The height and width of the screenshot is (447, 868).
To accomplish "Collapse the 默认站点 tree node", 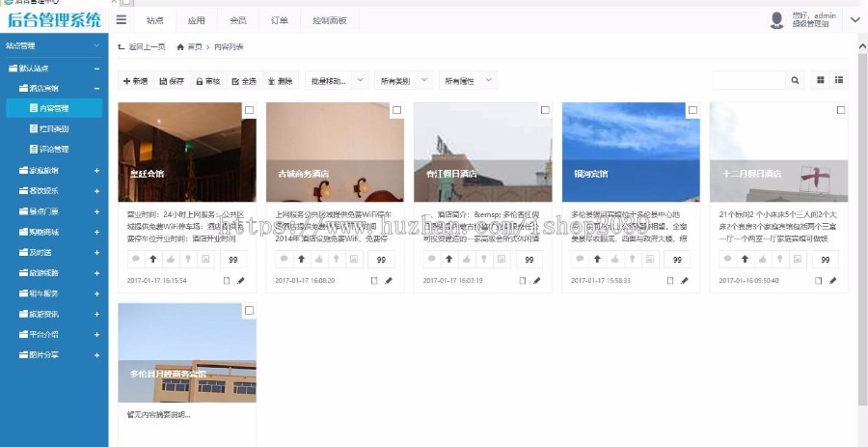I will pyautogui.click(x=96, y=69).
